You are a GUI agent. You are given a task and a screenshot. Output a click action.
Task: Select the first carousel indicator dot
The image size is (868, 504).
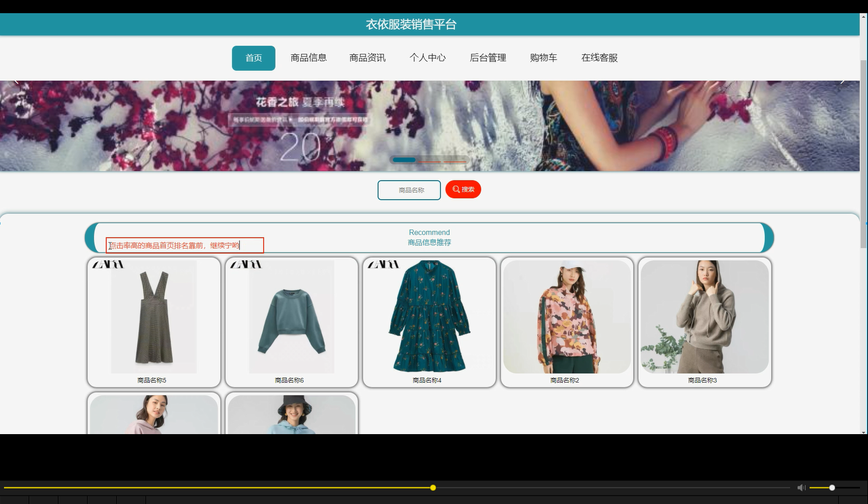(404, 160)
